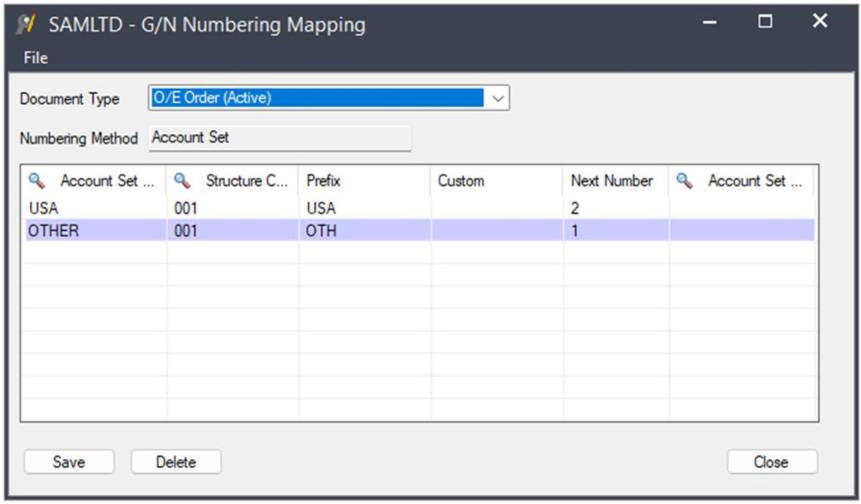The height and width of the screenshot is (504, 861).
Task: Open the File menu
Action: point(35,58)
